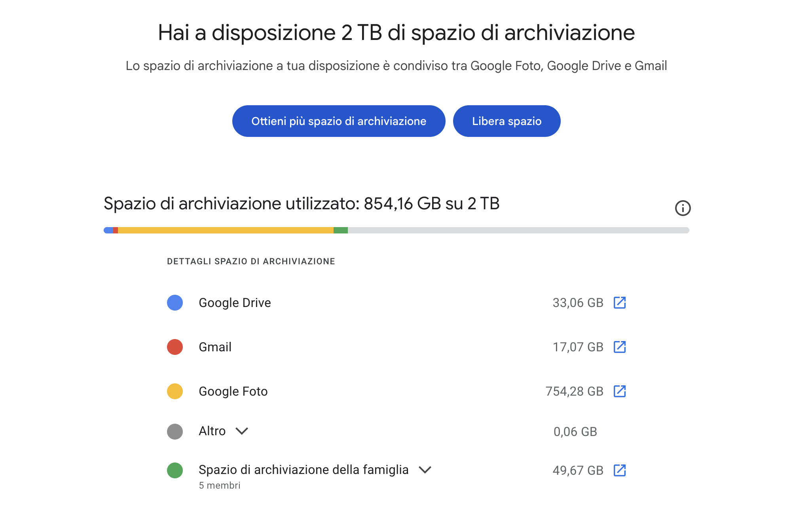Click the '5 membri' family members text
Image resolution: width=812 pixels, height=508 pixels.
point(220,485)
